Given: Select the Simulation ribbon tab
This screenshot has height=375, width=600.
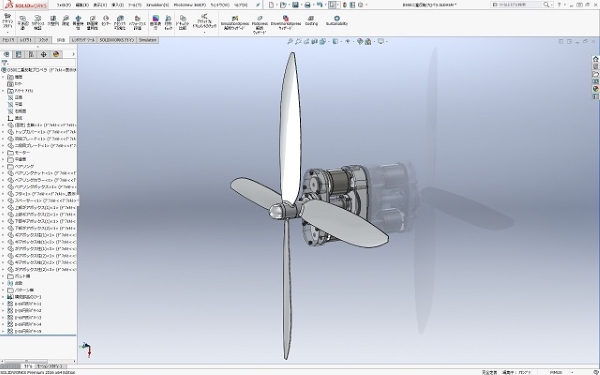Looking at the screenshot, I should (147, 40).
